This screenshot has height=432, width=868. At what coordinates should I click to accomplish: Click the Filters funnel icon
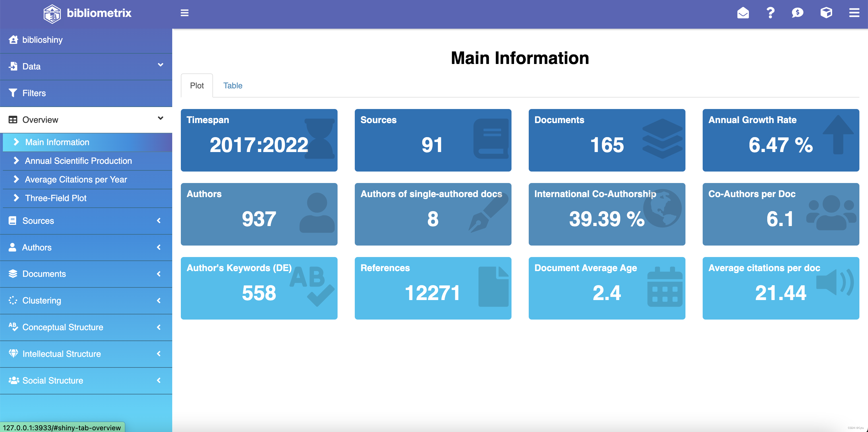click(x=13, y=93)
